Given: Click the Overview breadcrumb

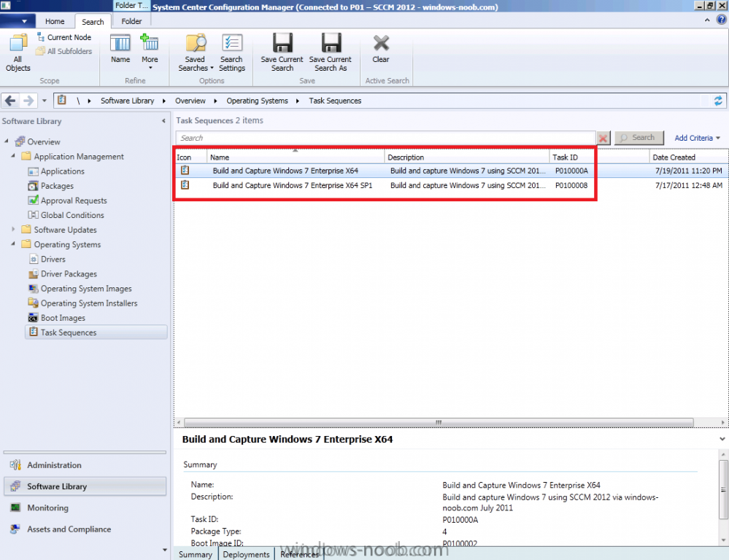Looking at the screenshot, I should pos(190,101).
